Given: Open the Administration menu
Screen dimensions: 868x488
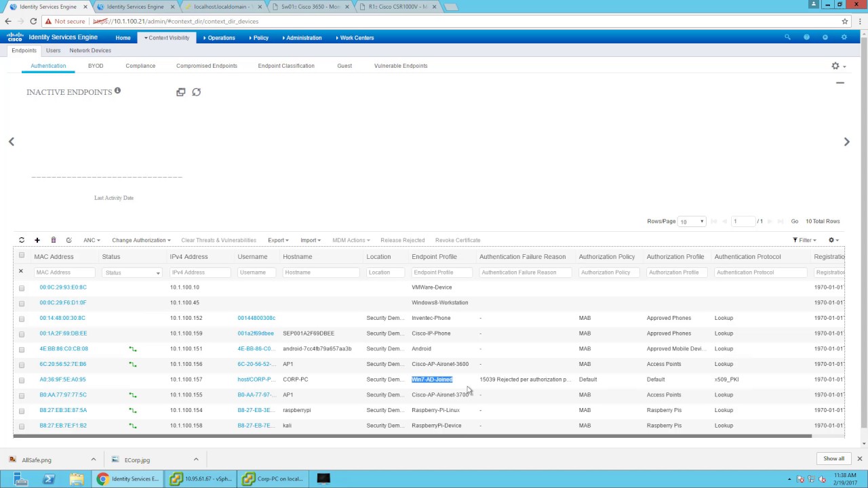Looking at the screenshot, I should tap(301, 38).
